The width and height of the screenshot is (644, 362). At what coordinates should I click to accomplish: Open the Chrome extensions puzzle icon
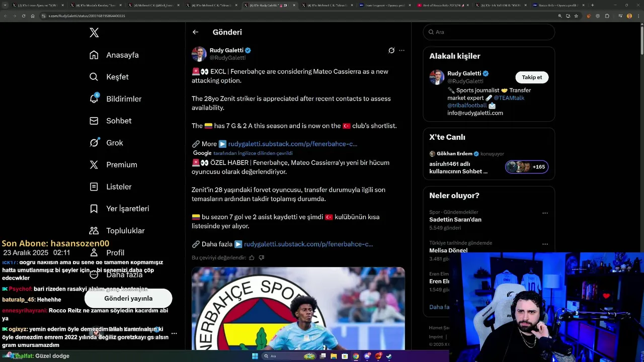pos(607,16)
